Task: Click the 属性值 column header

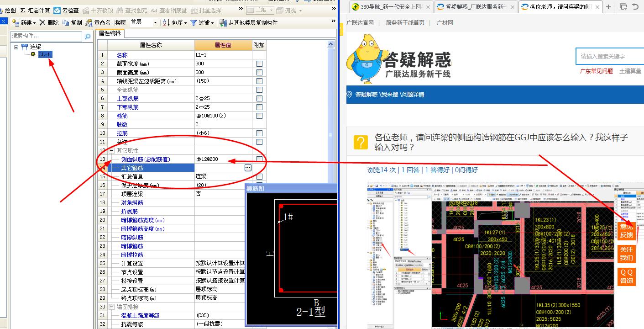Action: pos(223,45)
